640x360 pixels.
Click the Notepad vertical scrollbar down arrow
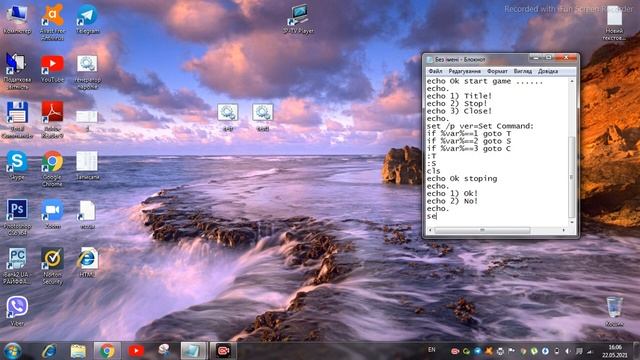click(x=572, y=222)
